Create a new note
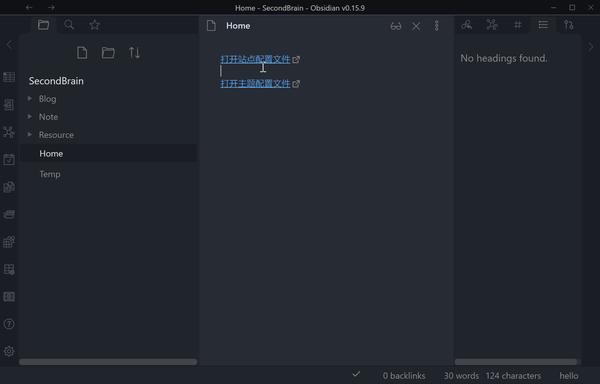Viewport: 600px width, 384px height. click(82, 53)
